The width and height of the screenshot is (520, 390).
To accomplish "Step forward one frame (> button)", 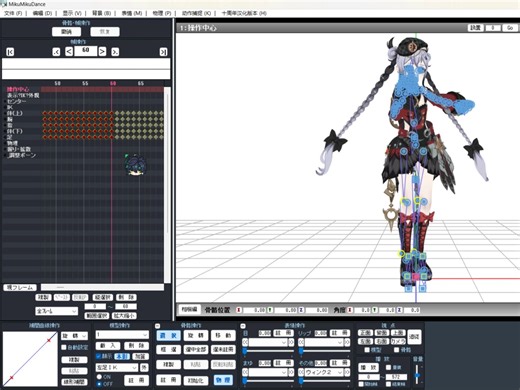I will point(102,52).
